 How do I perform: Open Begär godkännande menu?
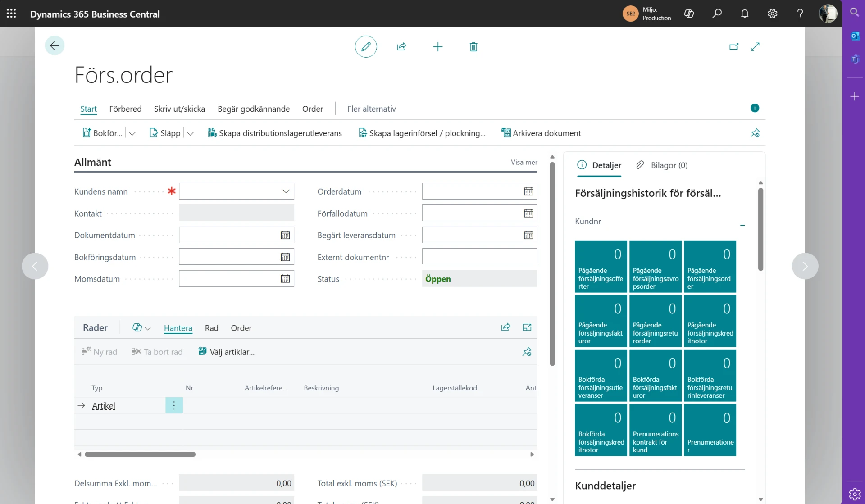[254, 109]
